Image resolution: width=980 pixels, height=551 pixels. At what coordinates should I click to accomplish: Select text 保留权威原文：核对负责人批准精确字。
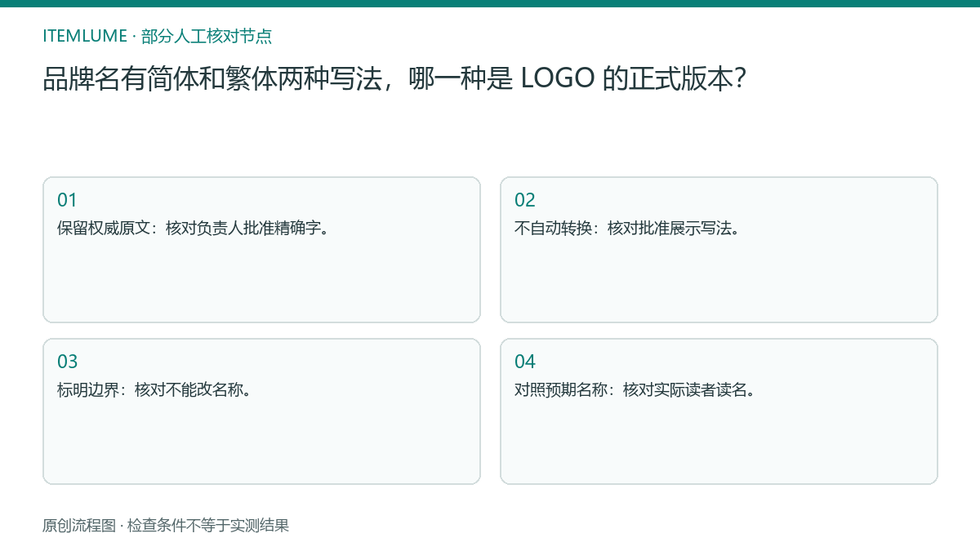coord(195,228)
